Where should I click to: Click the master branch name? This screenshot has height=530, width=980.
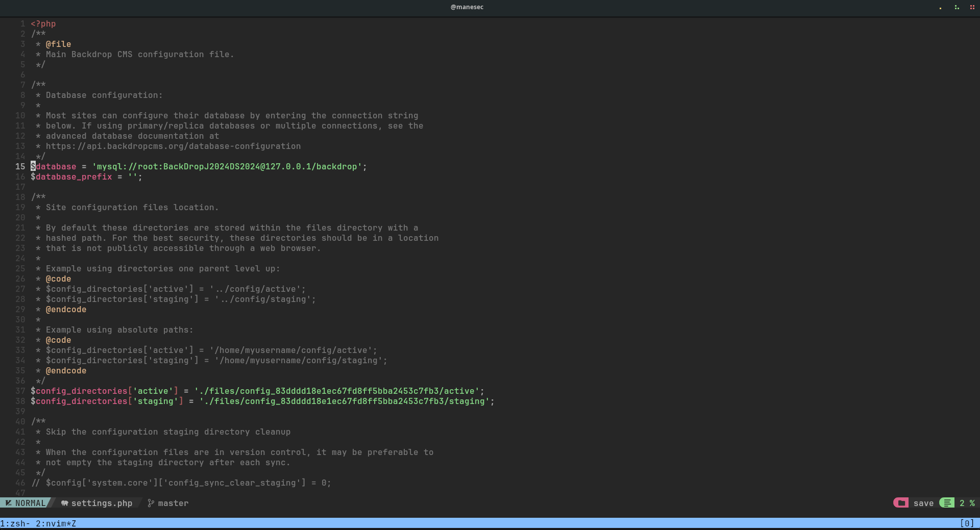[174, 503]
